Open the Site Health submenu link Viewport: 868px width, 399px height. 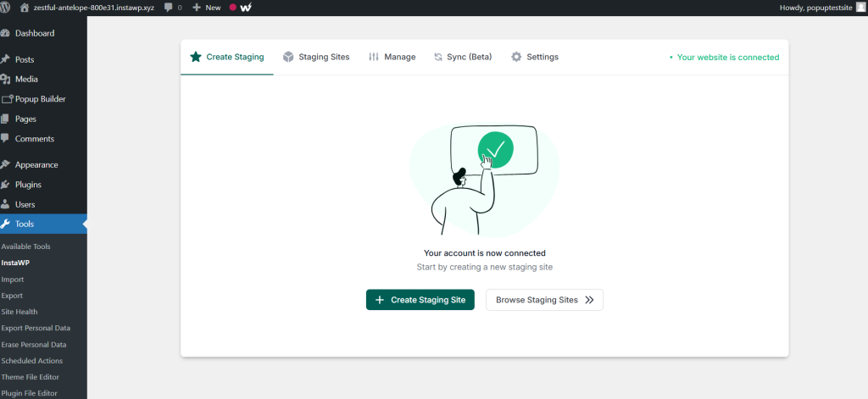(19, 312)
